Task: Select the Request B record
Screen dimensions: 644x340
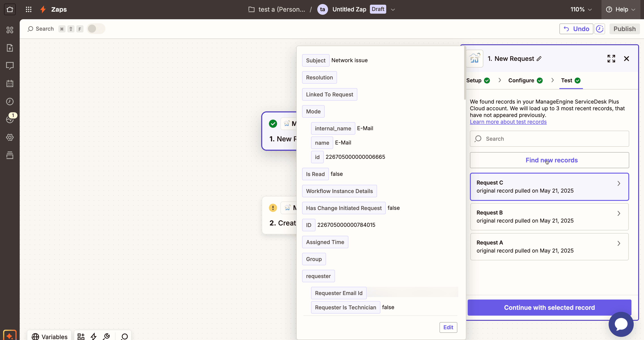Action: (x=549, y=217)
